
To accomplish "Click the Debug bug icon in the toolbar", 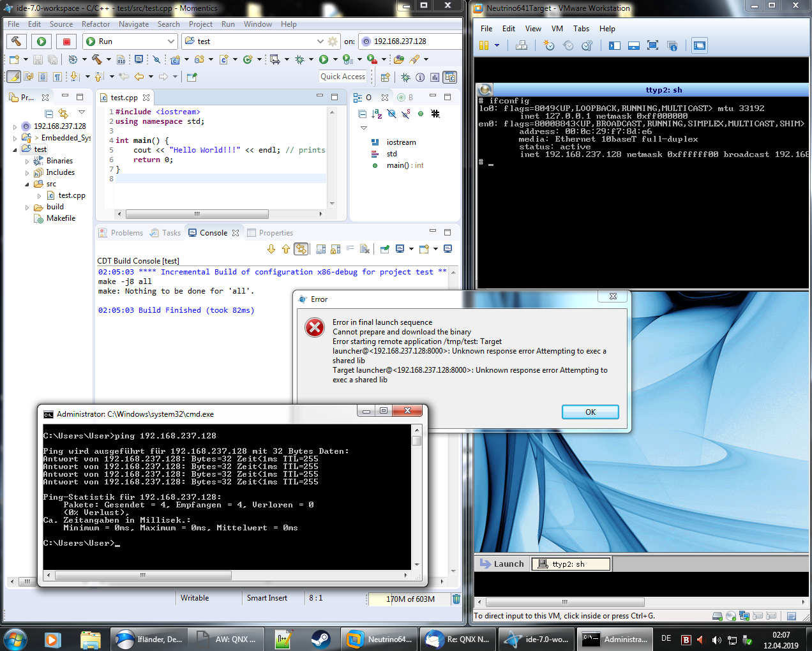I will 299,59.
